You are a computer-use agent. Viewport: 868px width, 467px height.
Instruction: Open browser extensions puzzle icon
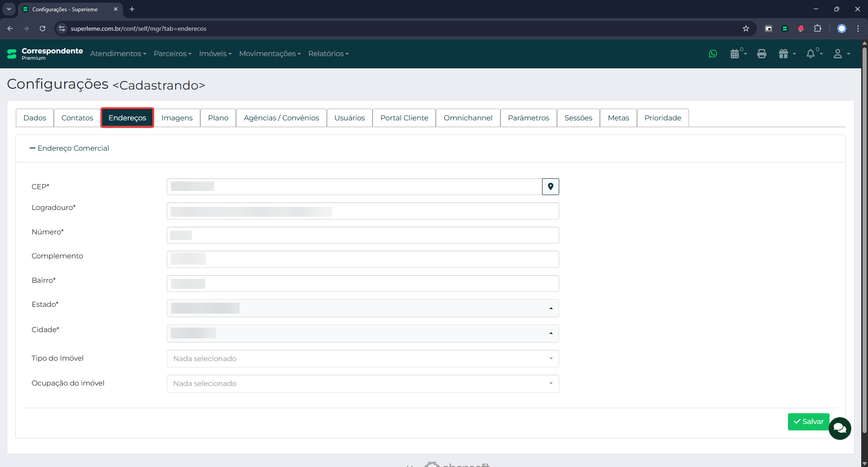[817, 29]
